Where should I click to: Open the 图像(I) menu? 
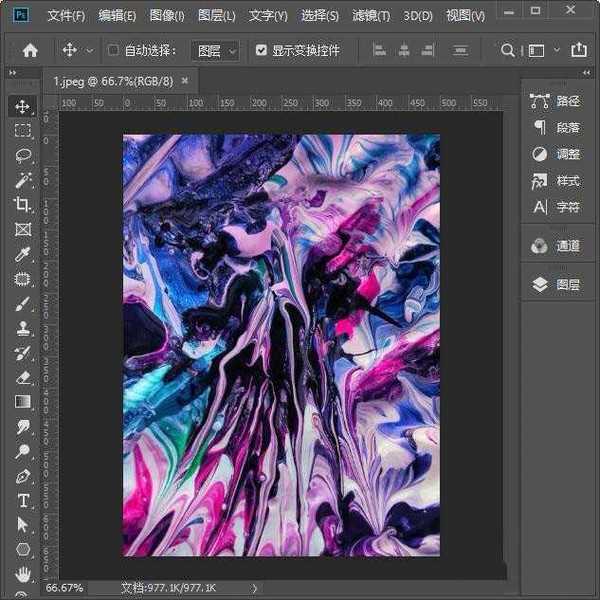click(x=167, y=16)
